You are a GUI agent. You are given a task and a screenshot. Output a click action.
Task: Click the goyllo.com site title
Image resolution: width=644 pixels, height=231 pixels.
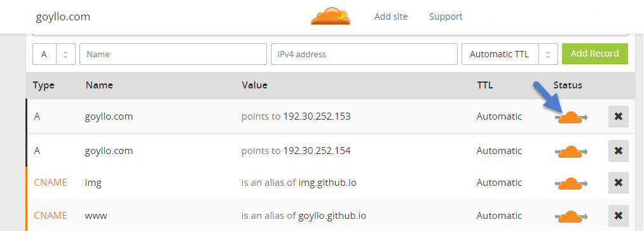(x=63, y=17)
